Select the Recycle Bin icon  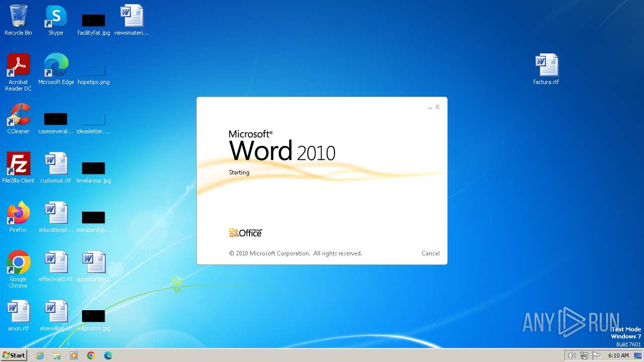click(18, 20)
